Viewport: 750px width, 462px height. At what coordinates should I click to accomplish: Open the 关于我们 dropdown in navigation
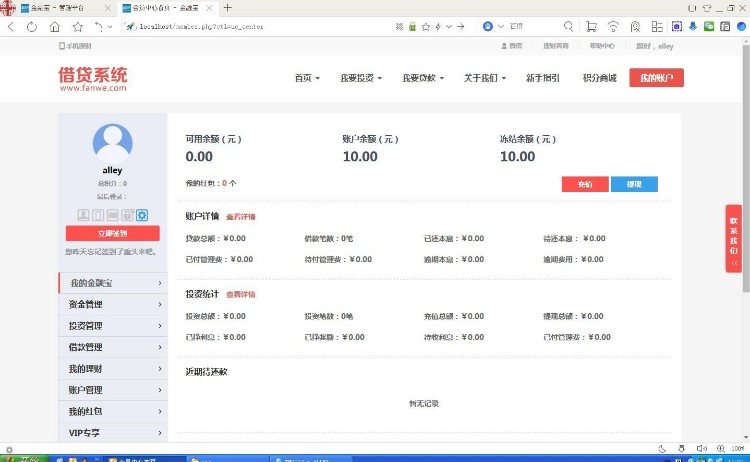tap(485, 78)
